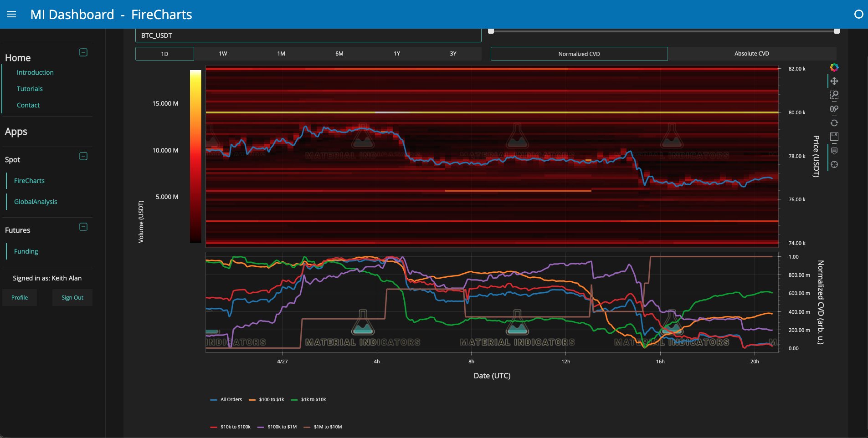
Task: Collapse the Futures section
Action: point(83,227)
